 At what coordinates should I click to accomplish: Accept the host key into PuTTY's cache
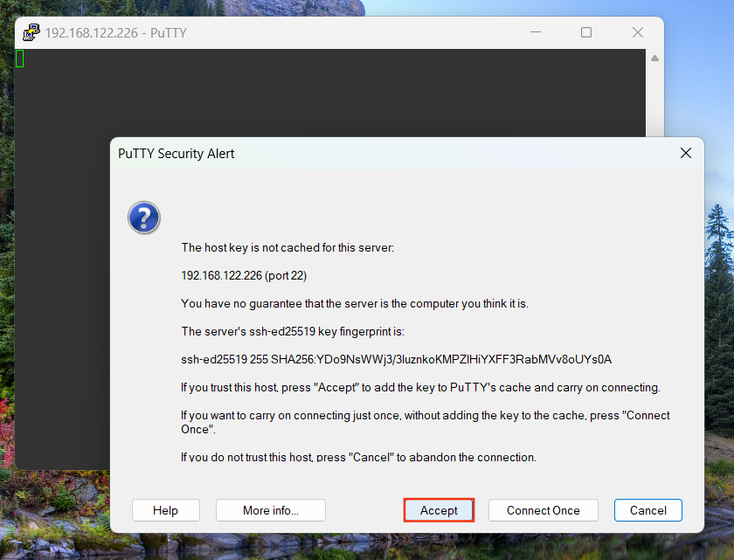tap(439, 510)
